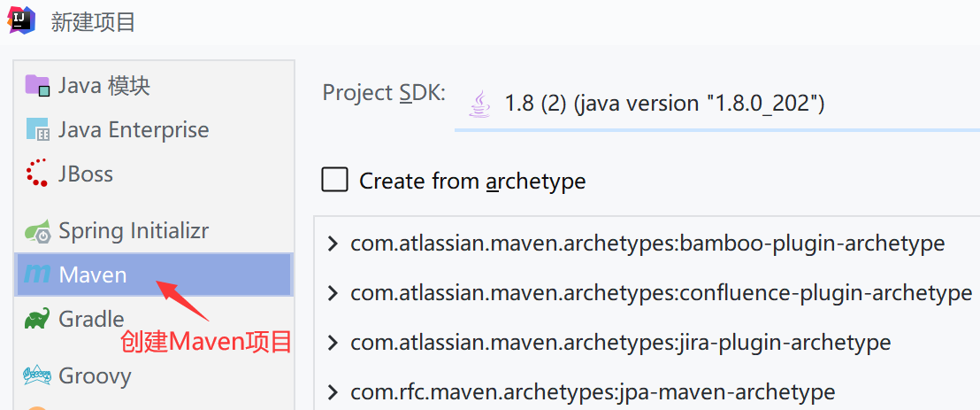The height and width of the screenshot is (410, 980).
Task: Open the Project SDK dropdown
Action: point(717,104)
